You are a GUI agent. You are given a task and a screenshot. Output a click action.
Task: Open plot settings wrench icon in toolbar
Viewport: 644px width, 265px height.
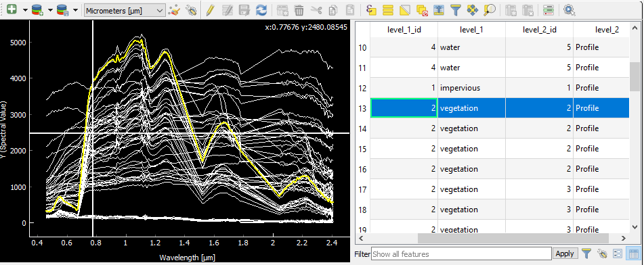[191, 10]
